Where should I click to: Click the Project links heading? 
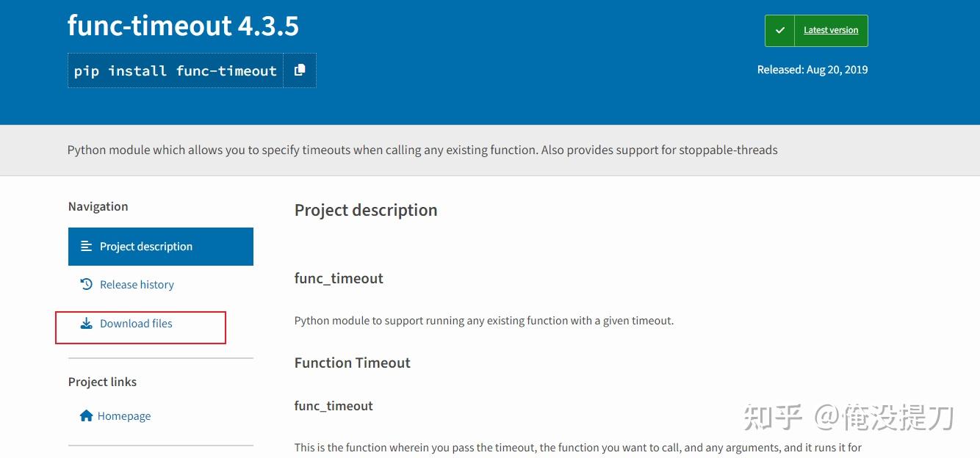click(102, 382)
